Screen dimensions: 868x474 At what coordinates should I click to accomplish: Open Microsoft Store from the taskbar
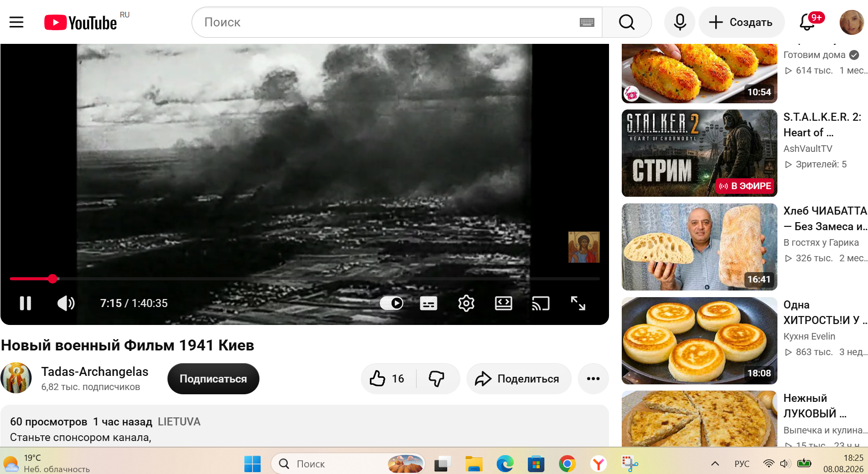click(x=536, y=464)
